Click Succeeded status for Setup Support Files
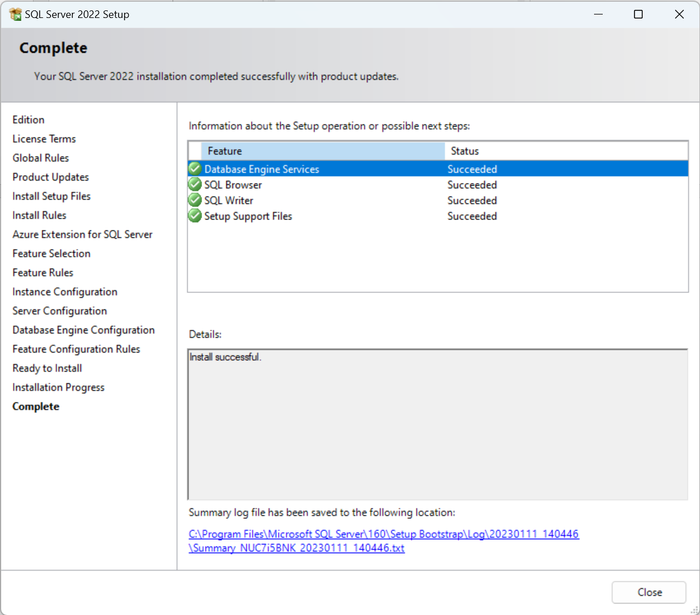This screenshot has height=615, width=700. (x=472, y=216)
